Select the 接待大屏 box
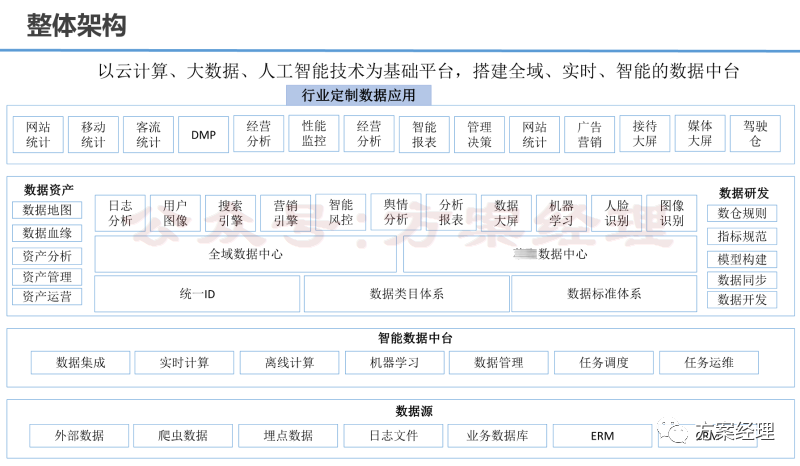 [644, 134]
